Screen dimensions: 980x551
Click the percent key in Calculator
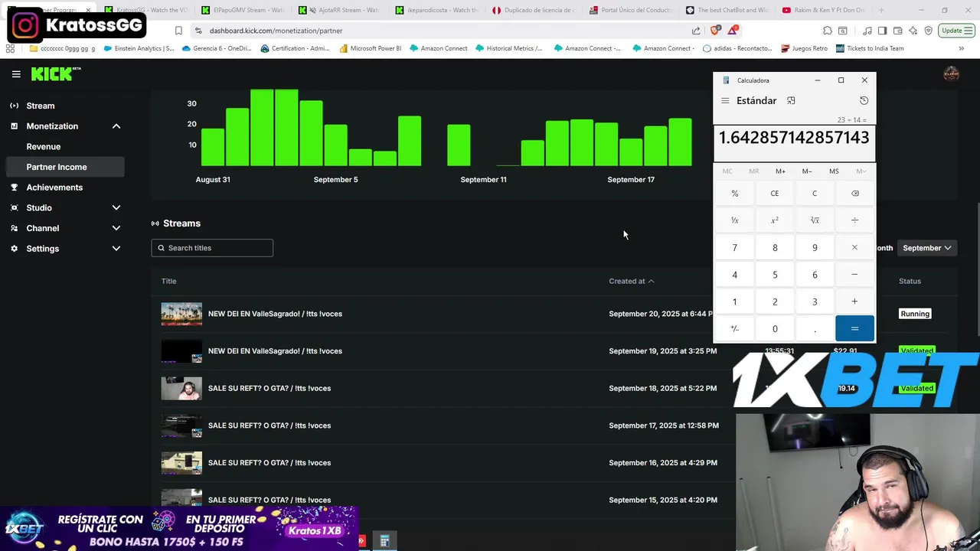735,194
